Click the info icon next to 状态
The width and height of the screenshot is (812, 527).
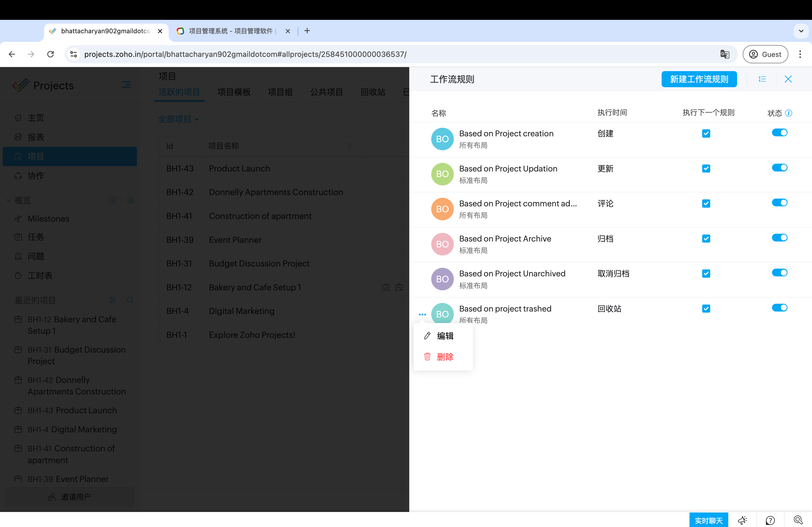pyautogui.click(x=788, y=113)
